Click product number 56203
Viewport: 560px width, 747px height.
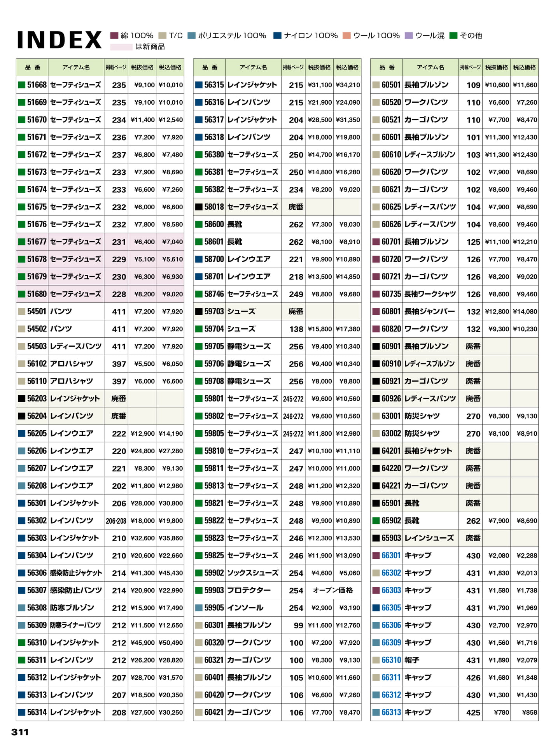(x=37, y=399)
